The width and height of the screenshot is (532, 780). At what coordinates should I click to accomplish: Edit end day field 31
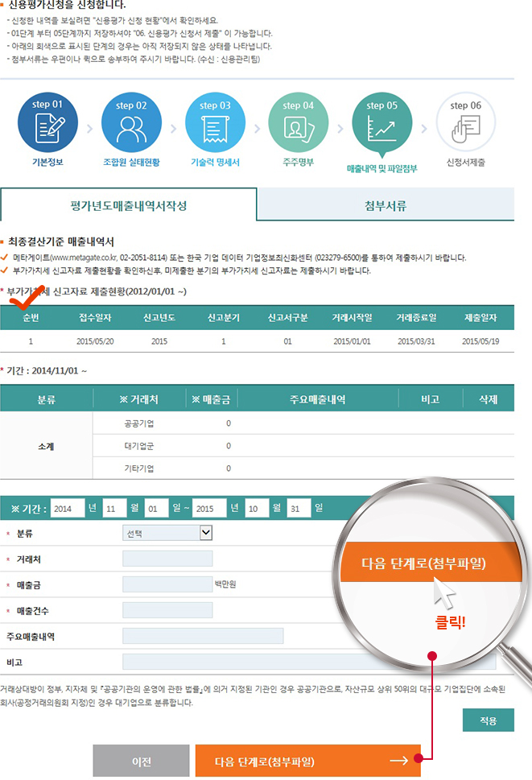click(299, 509)
